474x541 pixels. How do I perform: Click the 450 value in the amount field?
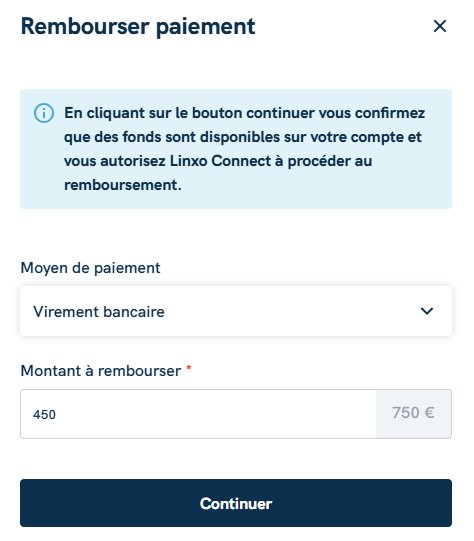(44, 415)
